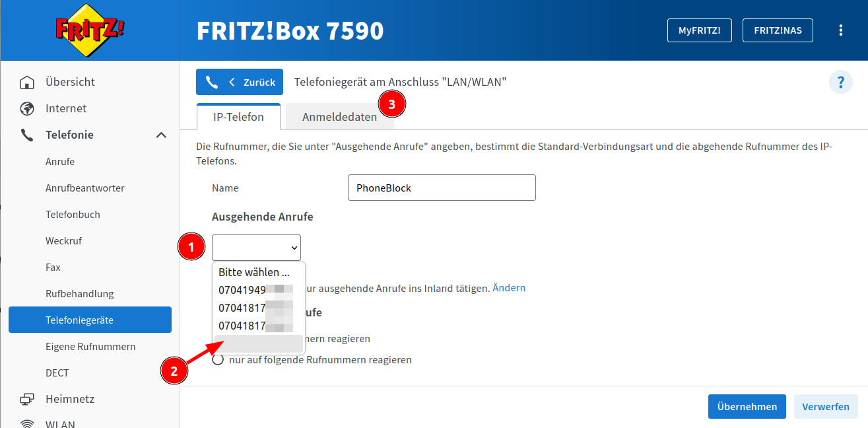Click the Telefonie phone handset icon

point(27,135)
